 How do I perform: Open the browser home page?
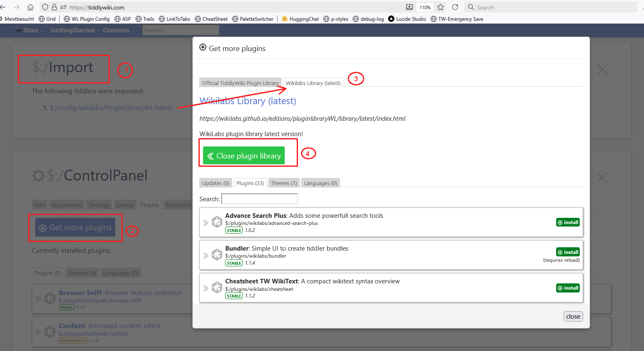pos(30,7)
